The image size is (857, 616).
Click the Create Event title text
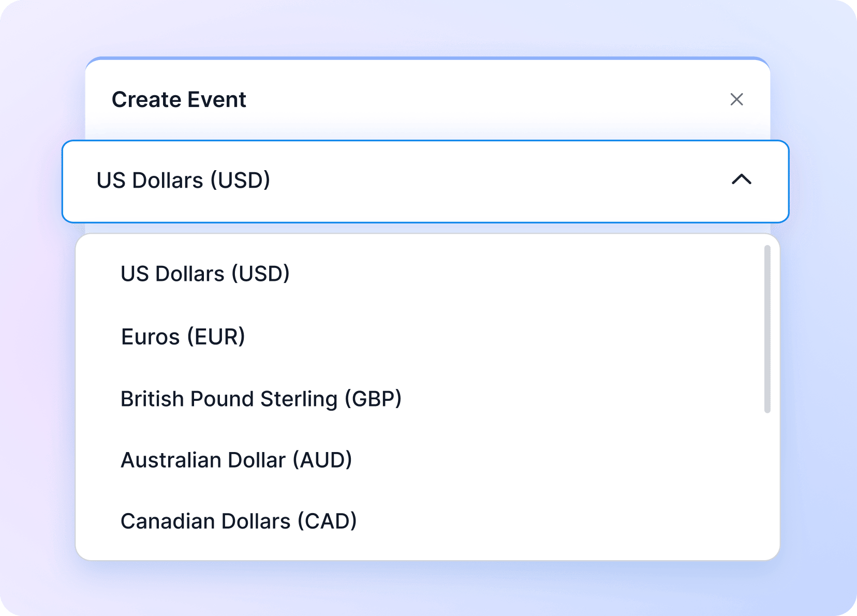pyautogui.click(x=180, y=99)
